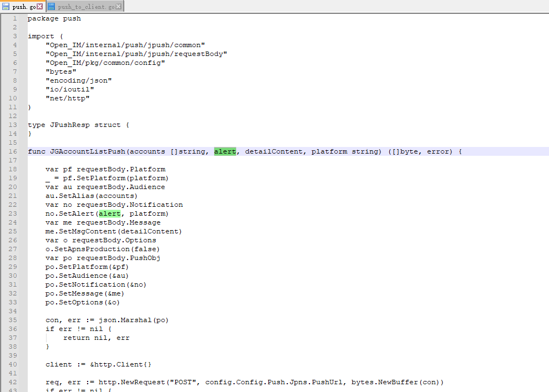Close the push_to_client.go tab

[x=117, y=7]
